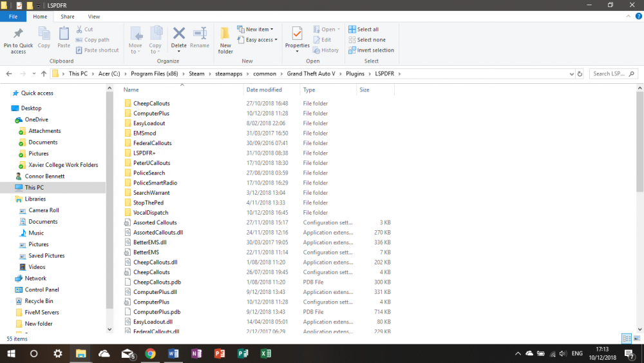644x363 pixels.
Task: Click Open in ribbon Open group
Action: (x=327, y=29)
